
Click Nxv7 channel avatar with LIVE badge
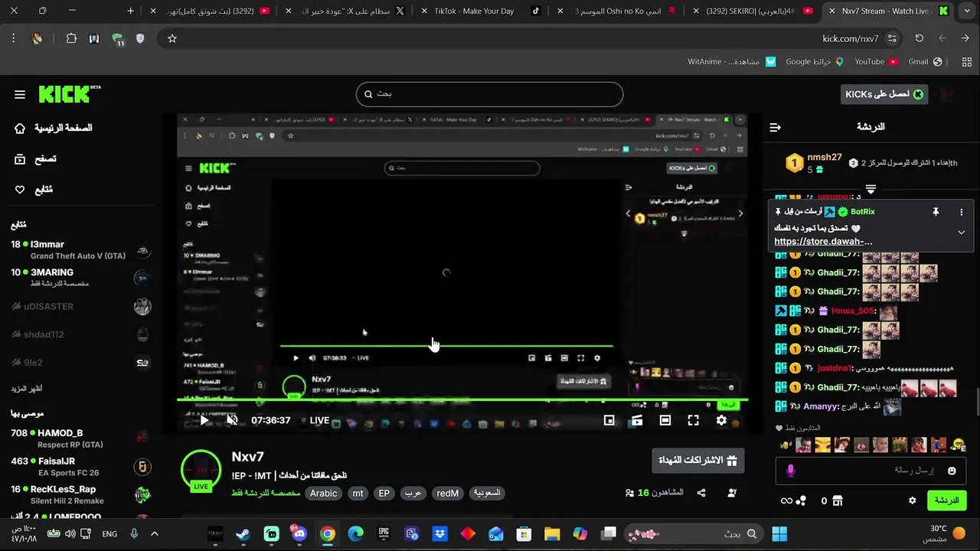pos(201,471)
